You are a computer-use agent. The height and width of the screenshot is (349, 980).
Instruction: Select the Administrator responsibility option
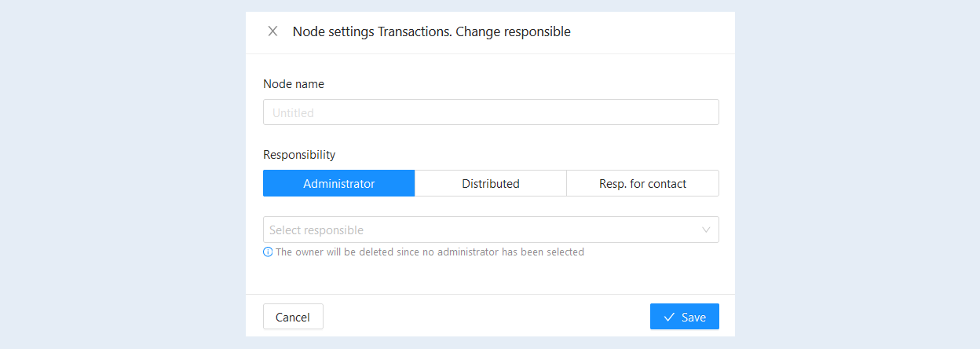[339, 183]
